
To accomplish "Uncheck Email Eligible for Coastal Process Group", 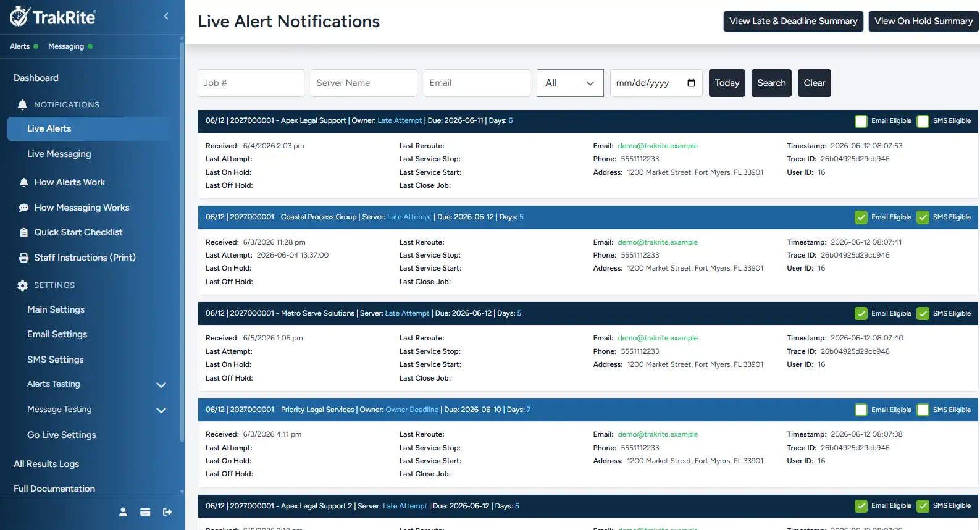I will [x=861, y=217].
